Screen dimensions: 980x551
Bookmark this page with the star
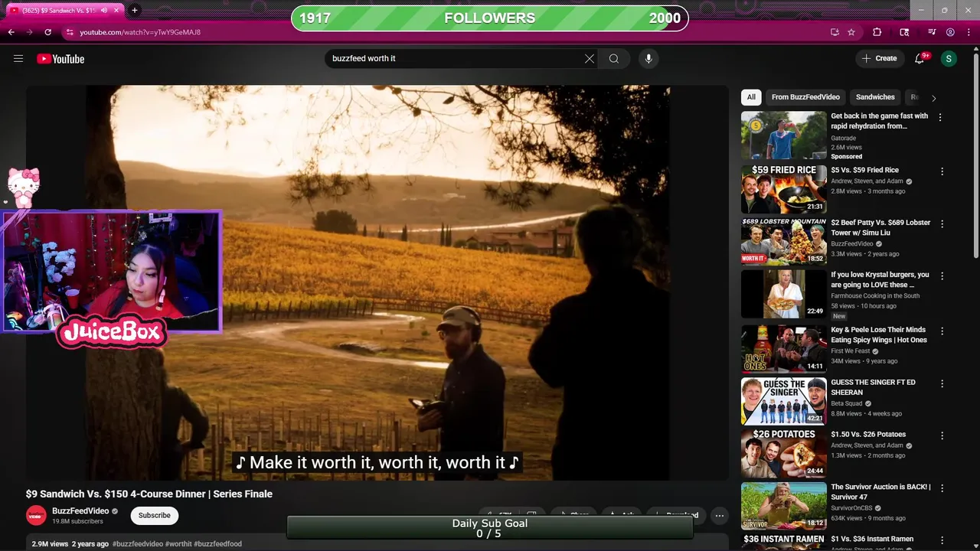[x=851, y=32]
